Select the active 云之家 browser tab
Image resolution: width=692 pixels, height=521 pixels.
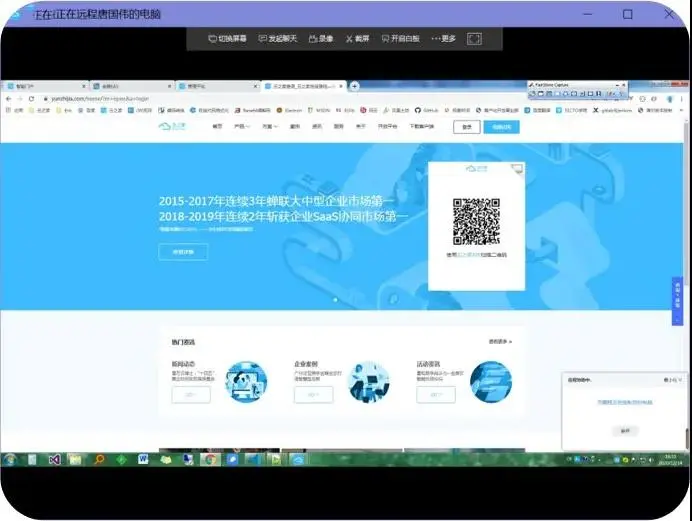(303, 86)
